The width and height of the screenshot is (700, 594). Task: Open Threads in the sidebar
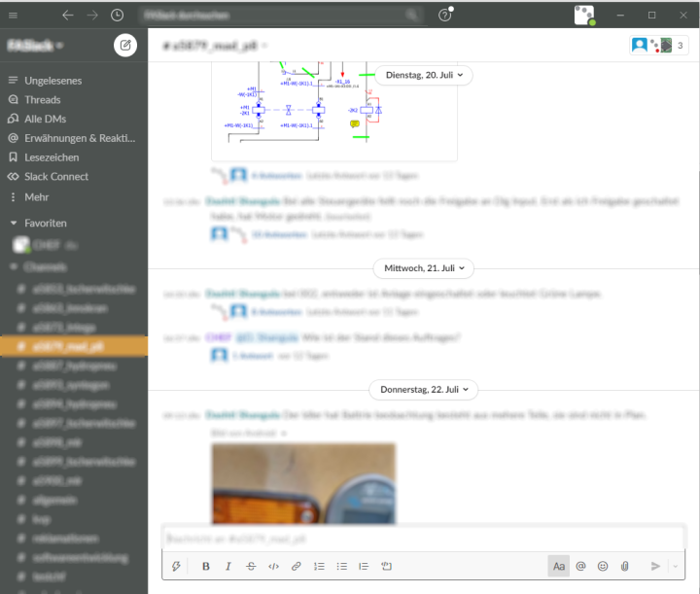[43, 100]
